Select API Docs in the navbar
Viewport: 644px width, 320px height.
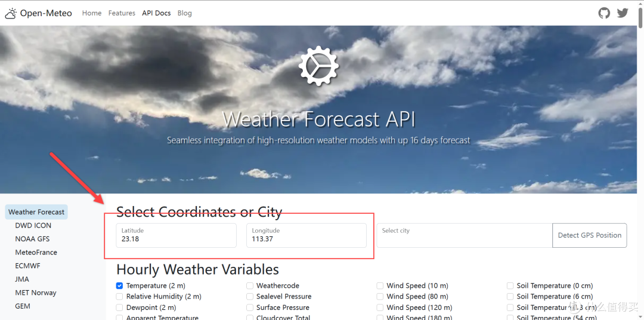(156, 13)
